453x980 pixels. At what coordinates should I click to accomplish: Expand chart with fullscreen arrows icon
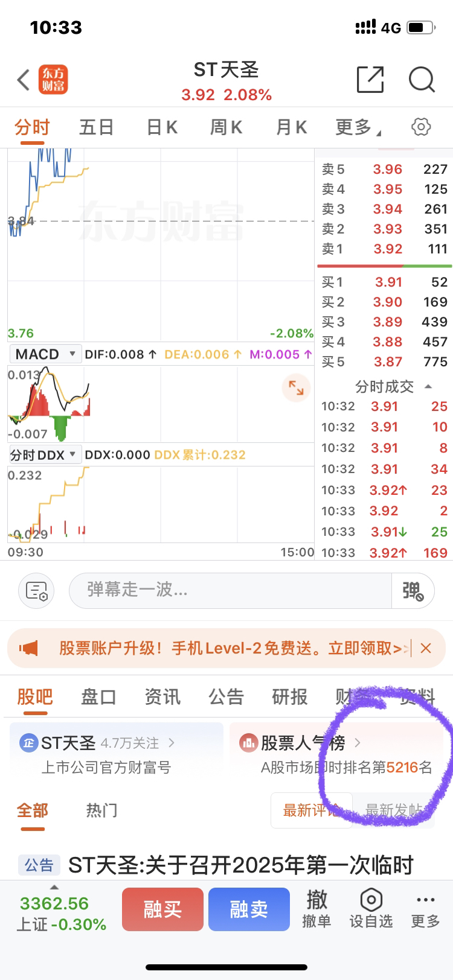(x=296, y=388)
